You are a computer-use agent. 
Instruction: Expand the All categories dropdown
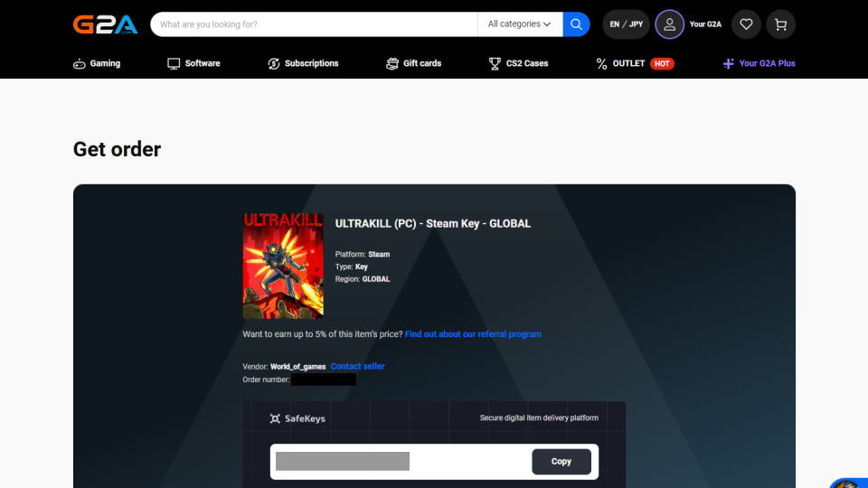click(520, 24)
